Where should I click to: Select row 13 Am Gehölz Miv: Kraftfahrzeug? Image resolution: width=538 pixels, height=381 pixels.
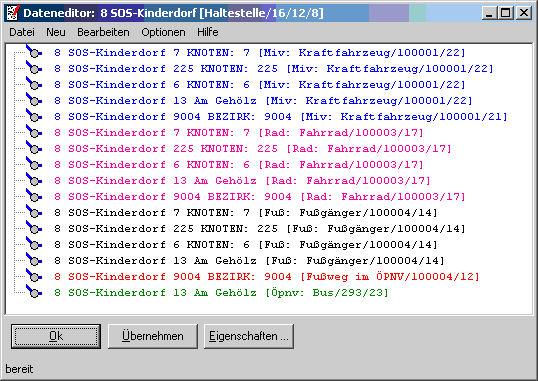[x=263, y=101]
